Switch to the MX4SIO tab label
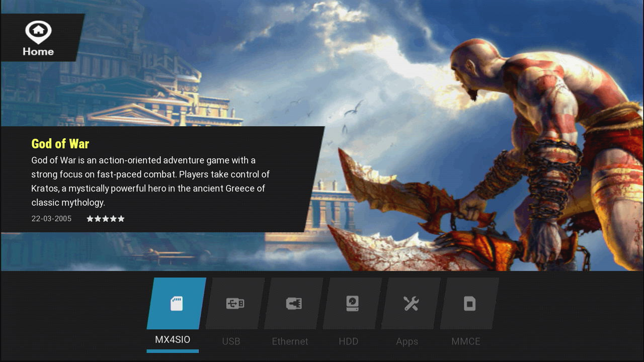644x362 pixels. tap(173, 340)
